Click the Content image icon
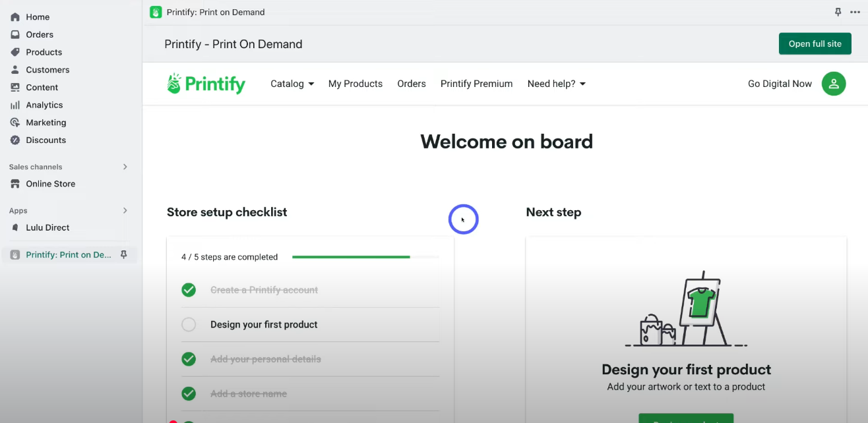 [x=15, y=87]
